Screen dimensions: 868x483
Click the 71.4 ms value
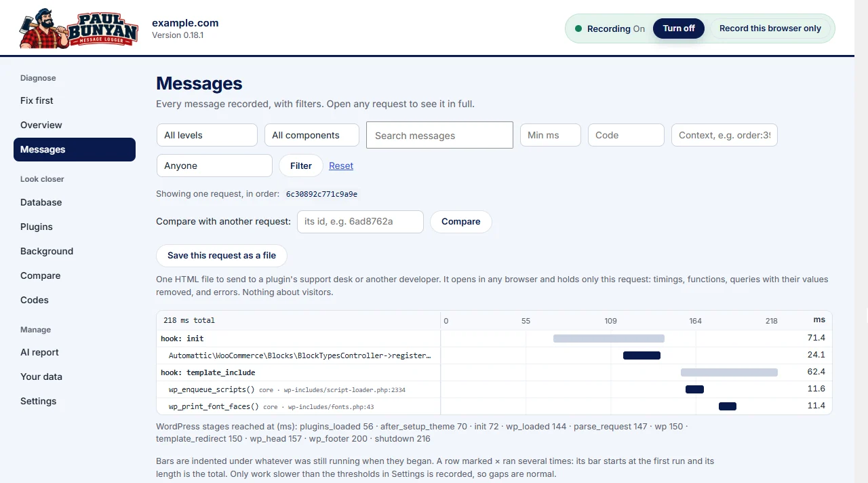(x=816, y=338)
